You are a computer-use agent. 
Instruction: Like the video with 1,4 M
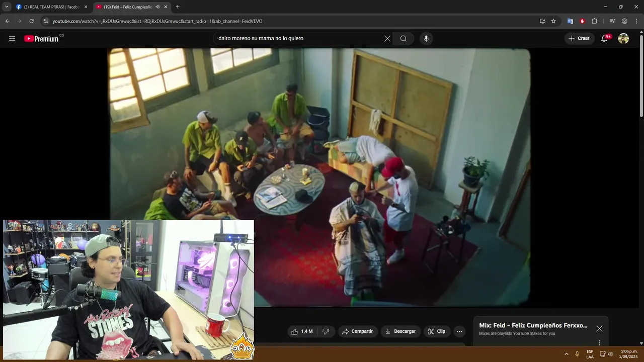click(x=301, y=331)
